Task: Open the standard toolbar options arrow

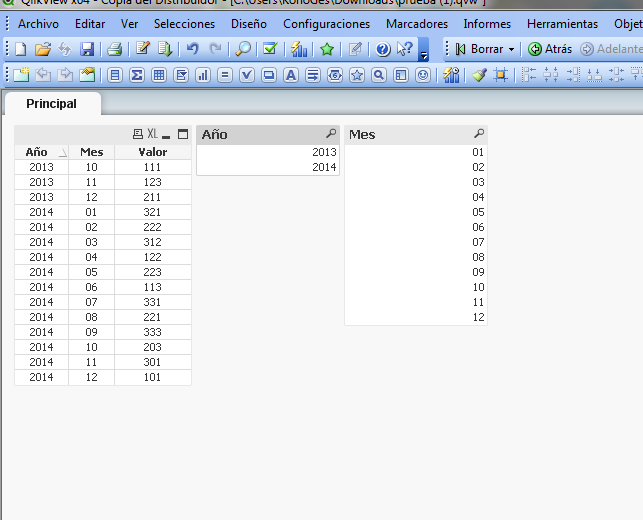Action: tap(424, 54)
